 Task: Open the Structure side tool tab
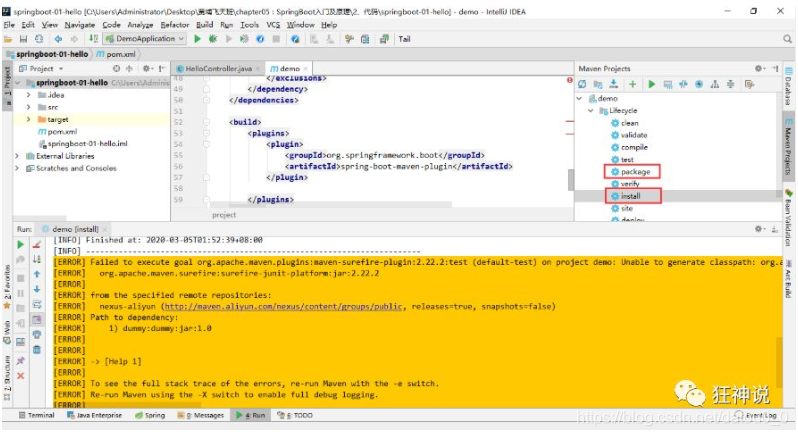[7, 379]
